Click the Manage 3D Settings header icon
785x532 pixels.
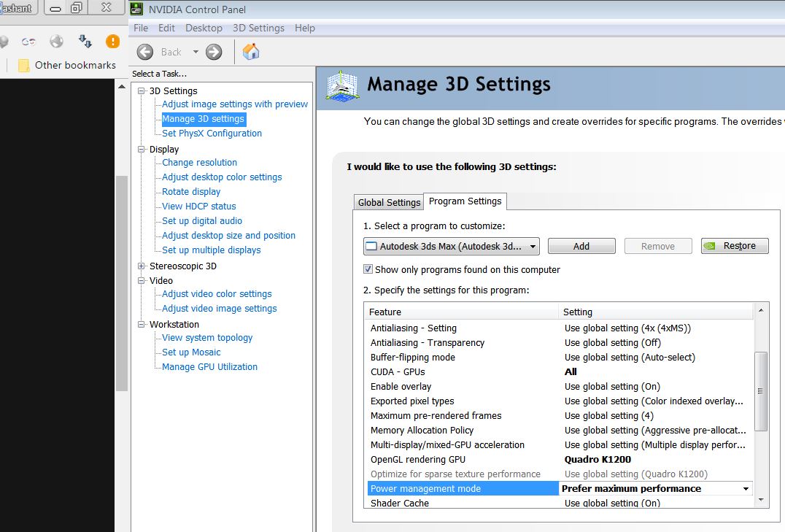tap(342, 85)
